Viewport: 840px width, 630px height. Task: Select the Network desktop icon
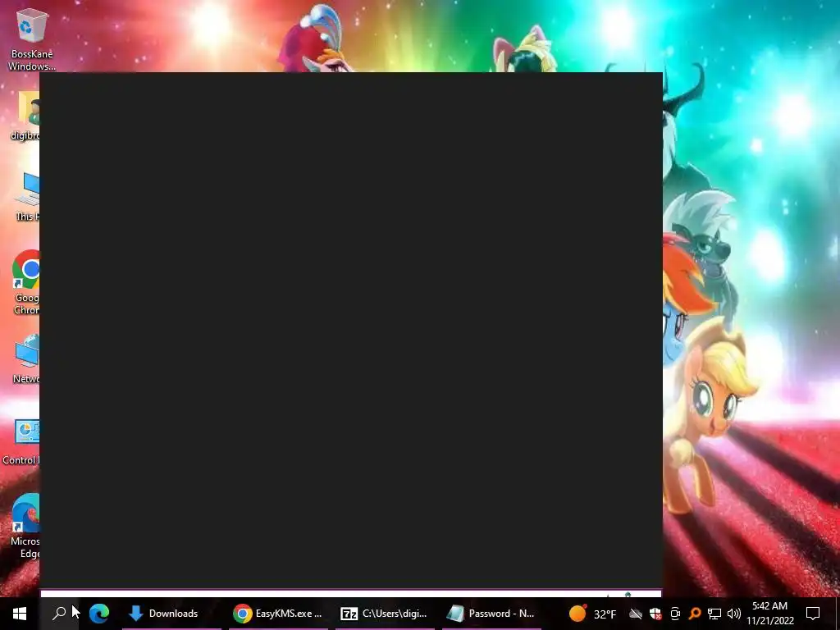click(26, 359)
